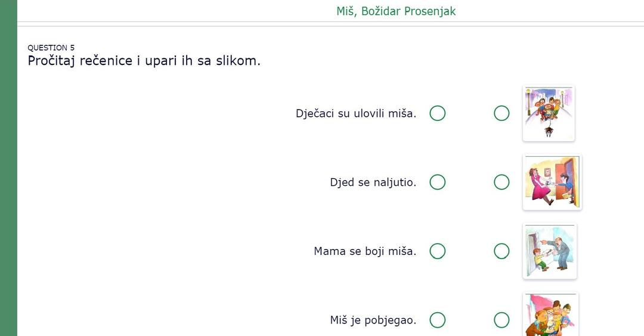
Task: Click the picture of boys on the street
Action: click(549, 113)
